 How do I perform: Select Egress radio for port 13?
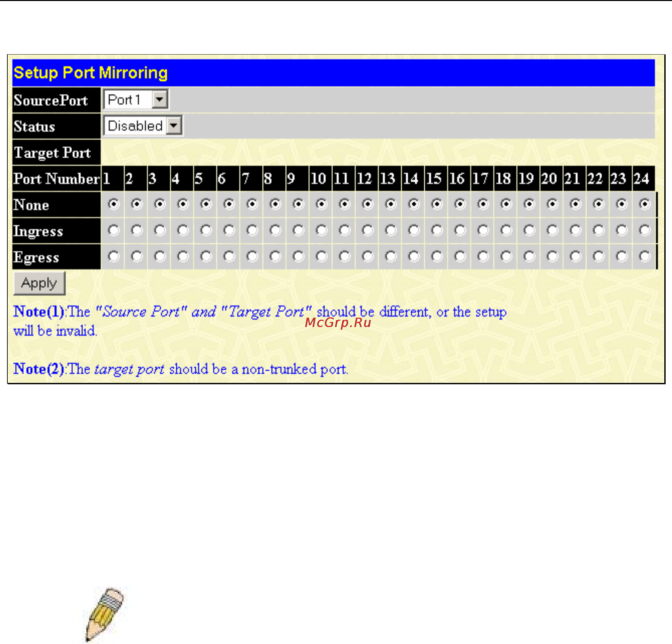click(x=391, y=256)
